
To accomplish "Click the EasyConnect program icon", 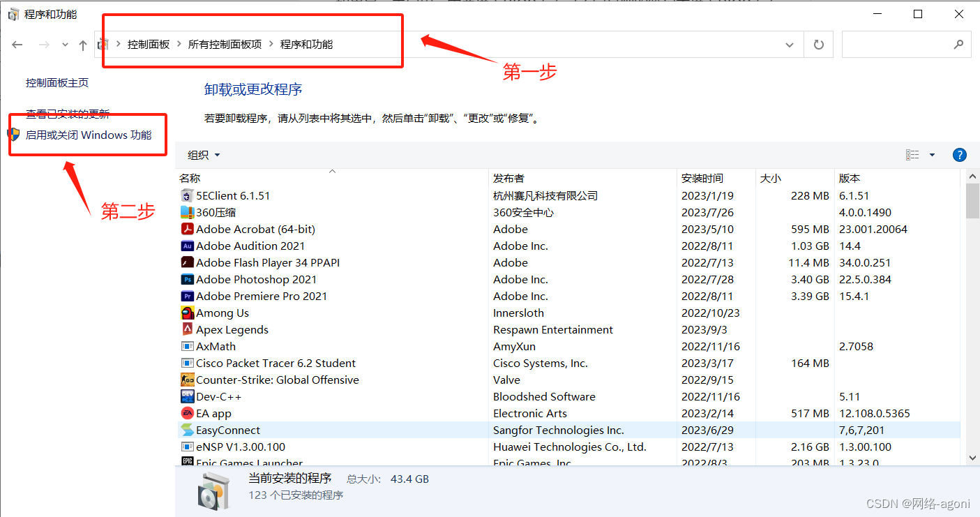I will pyautogui.click(x=187, y=430).
